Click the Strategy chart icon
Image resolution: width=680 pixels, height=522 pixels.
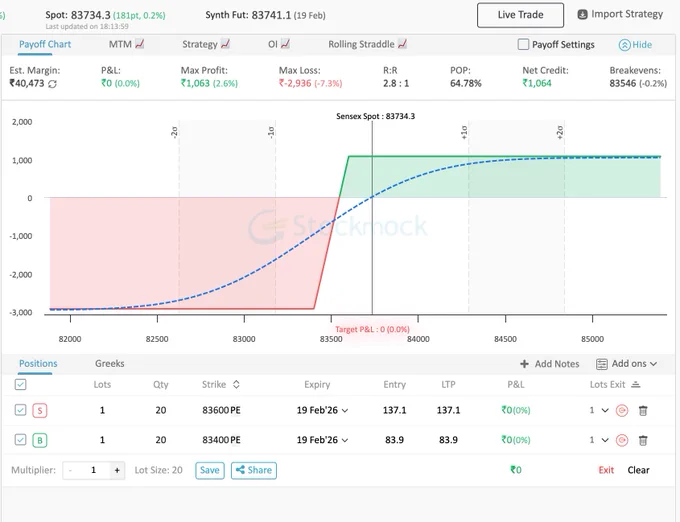226,44
